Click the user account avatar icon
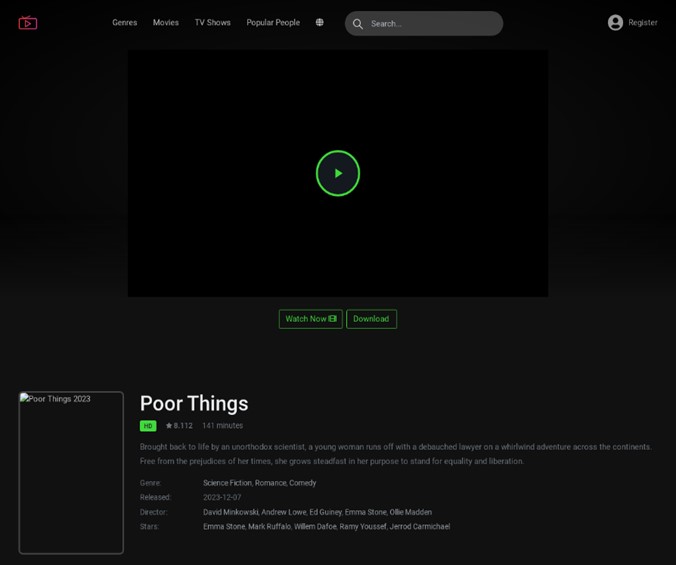 (615, 22)
